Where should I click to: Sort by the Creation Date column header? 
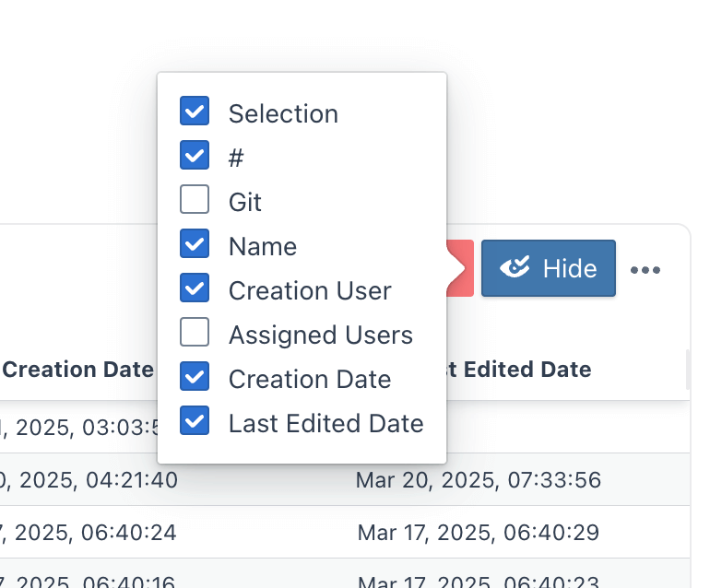tap(78, 370)
